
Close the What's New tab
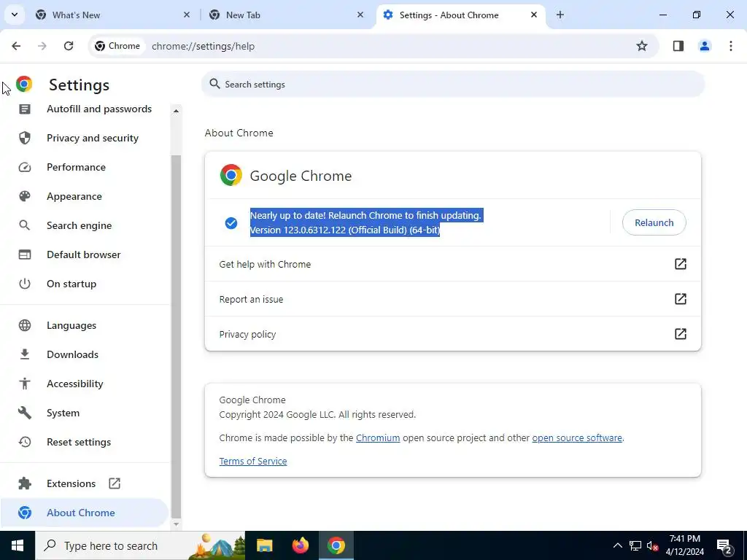tap(187, 15)
